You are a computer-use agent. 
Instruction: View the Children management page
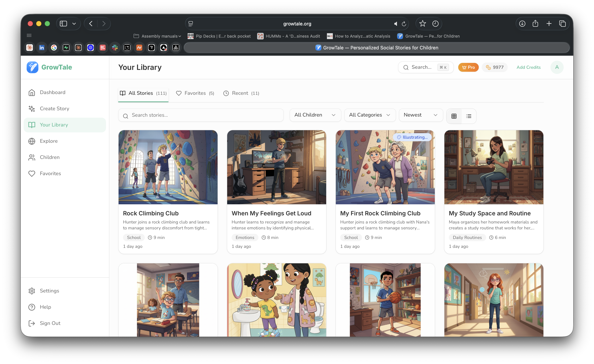[49, 157]
